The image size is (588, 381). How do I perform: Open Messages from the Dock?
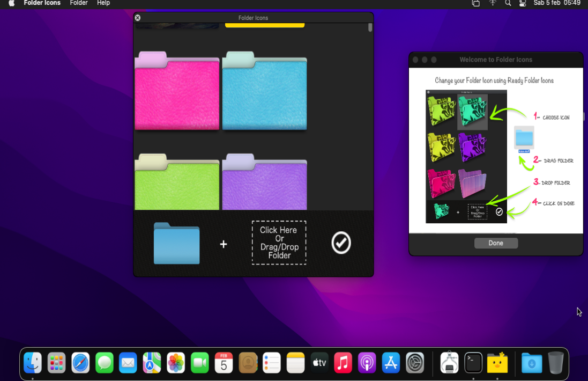point(104,363)
